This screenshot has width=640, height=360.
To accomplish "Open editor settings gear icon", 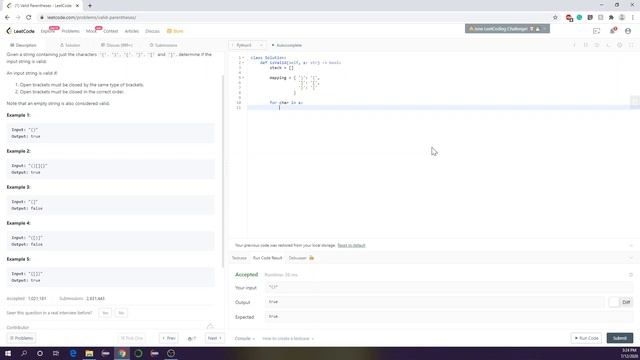I will [x=620, y=45].
